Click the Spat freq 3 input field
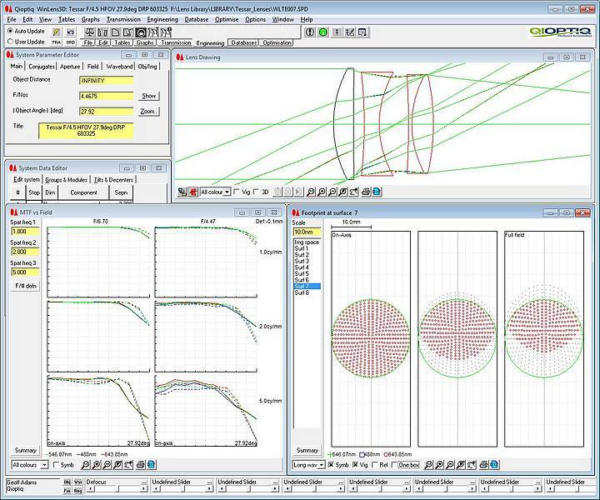The height and width of the screenshot is (500, 600). [x=25, y=272]
